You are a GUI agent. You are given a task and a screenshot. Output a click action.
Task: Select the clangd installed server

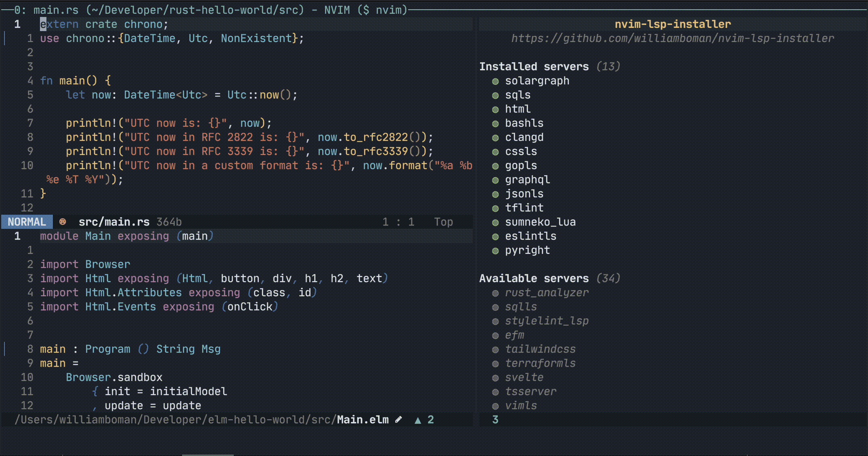524,137
